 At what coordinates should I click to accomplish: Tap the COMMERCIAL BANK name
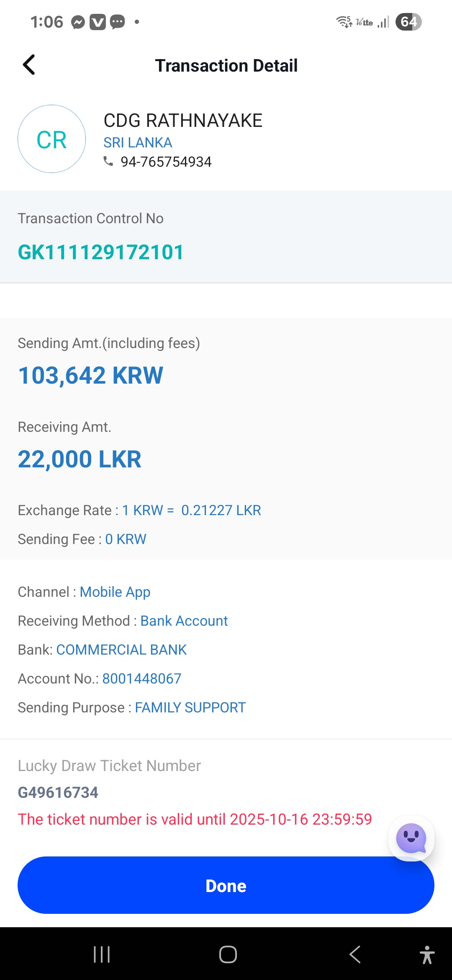(x=121, y=650)
